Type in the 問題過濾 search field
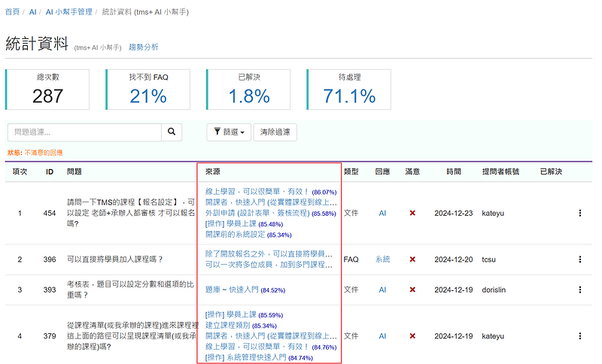The height and width of the screenshot is (364, 602). pyautogui.click(x=84, y=132)
